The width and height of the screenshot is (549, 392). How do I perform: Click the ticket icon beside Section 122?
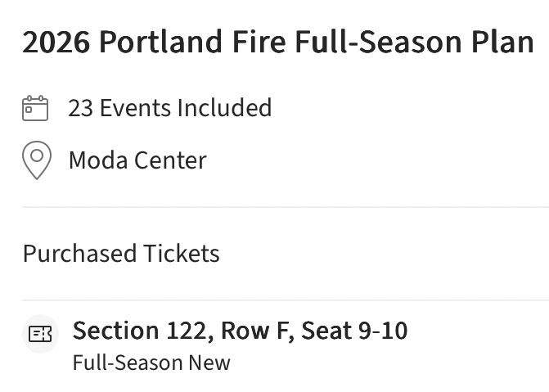(x=39, y=333)
